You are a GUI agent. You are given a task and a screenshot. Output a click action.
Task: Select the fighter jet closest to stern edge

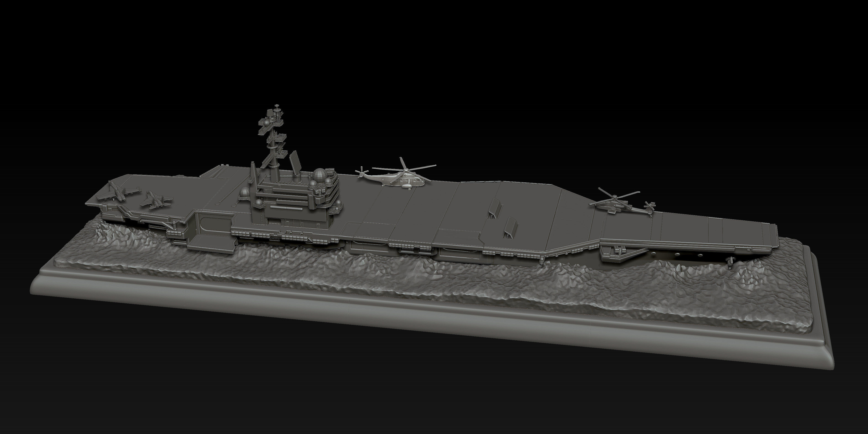pos(118,192)
